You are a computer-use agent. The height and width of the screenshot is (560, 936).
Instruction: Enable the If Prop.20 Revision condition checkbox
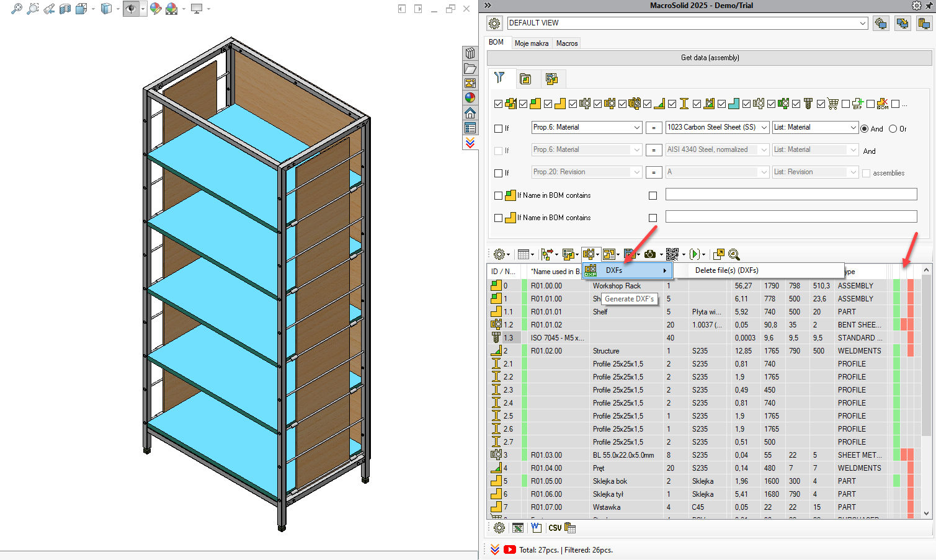pos(498,173)
